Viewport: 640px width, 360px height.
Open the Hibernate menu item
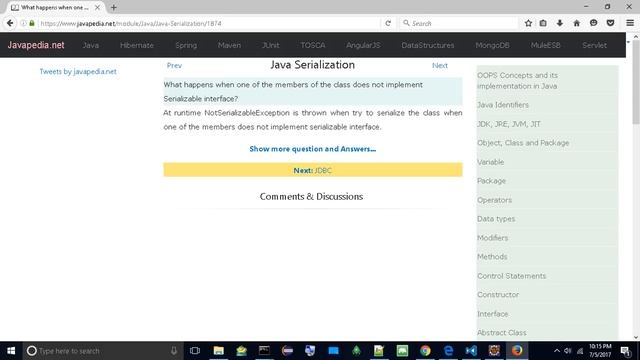pos(137,45)
